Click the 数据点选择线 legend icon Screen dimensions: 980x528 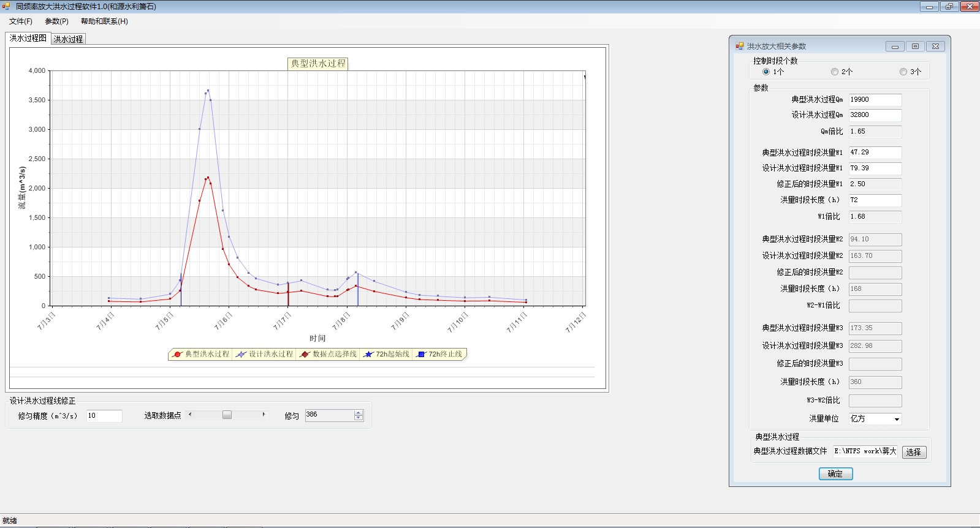point(305,354)
